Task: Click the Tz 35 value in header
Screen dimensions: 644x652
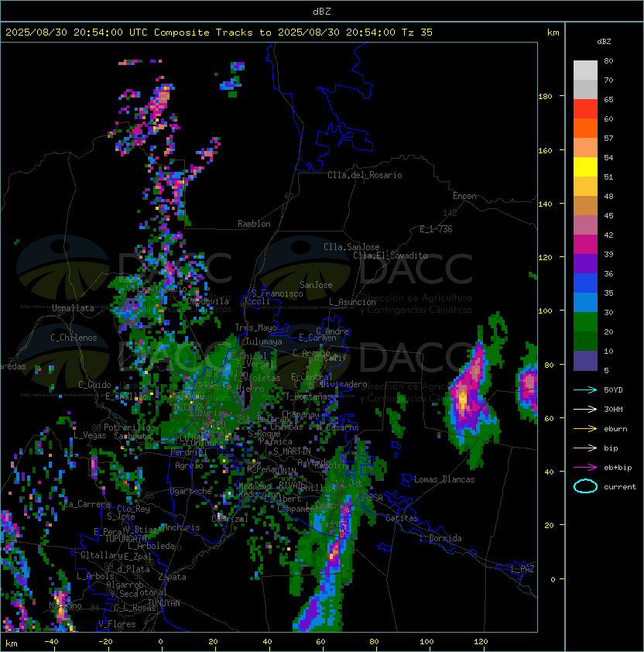Action: 417,33
